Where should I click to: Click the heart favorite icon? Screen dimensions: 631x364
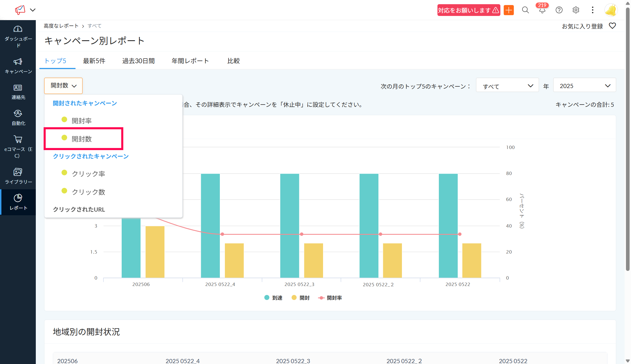coord(612,26)
